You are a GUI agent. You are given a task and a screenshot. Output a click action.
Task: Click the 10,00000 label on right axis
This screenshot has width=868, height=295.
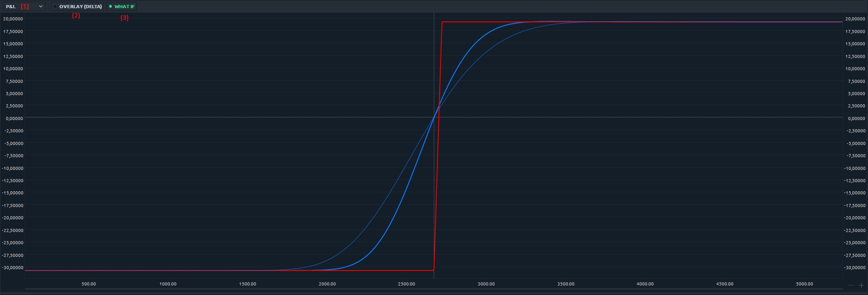pos(855,68)
